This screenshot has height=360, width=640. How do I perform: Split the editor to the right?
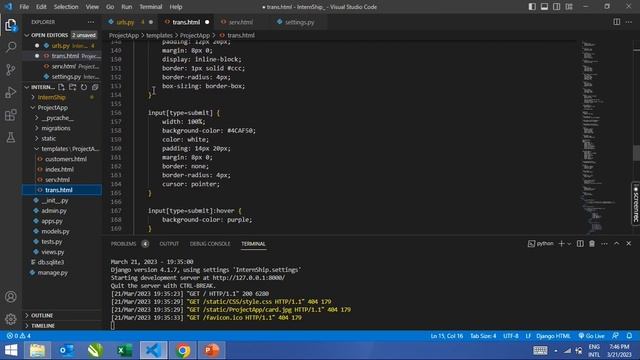point(616,22)
